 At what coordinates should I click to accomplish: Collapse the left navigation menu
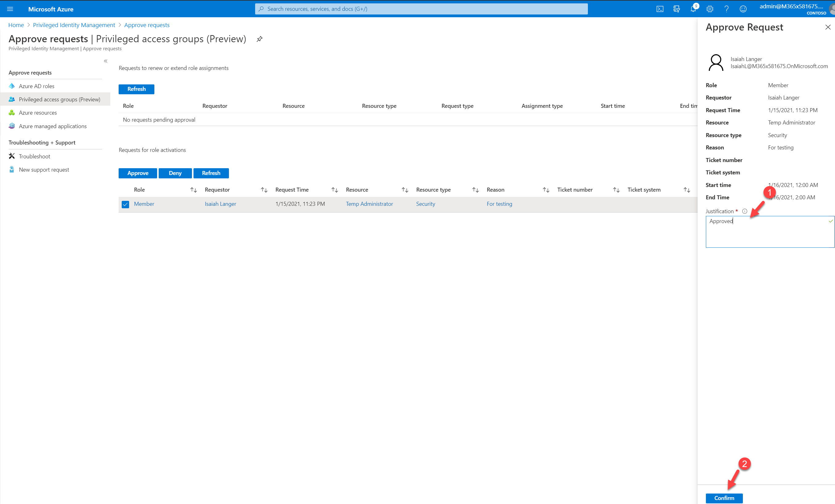(105, 61)
